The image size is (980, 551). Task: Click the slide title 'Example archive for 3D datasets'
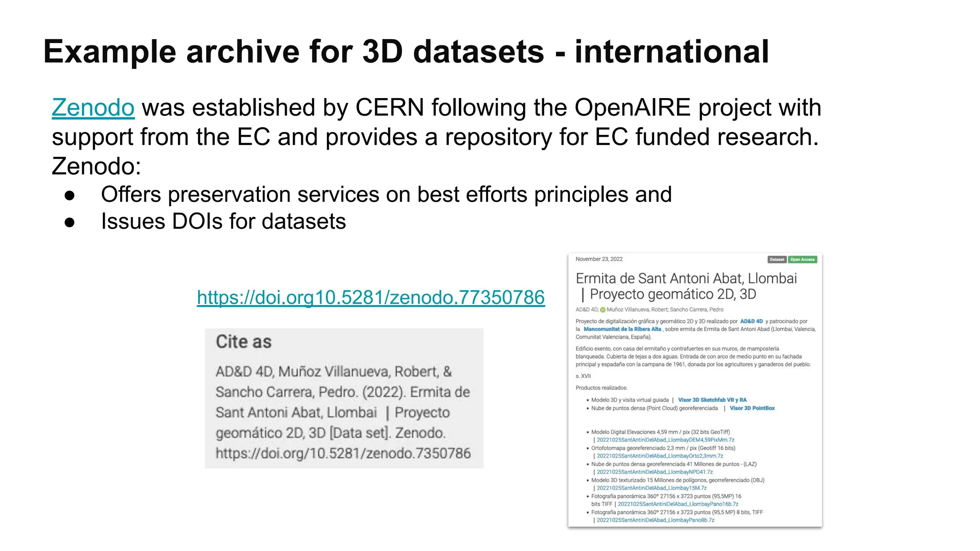294,52
